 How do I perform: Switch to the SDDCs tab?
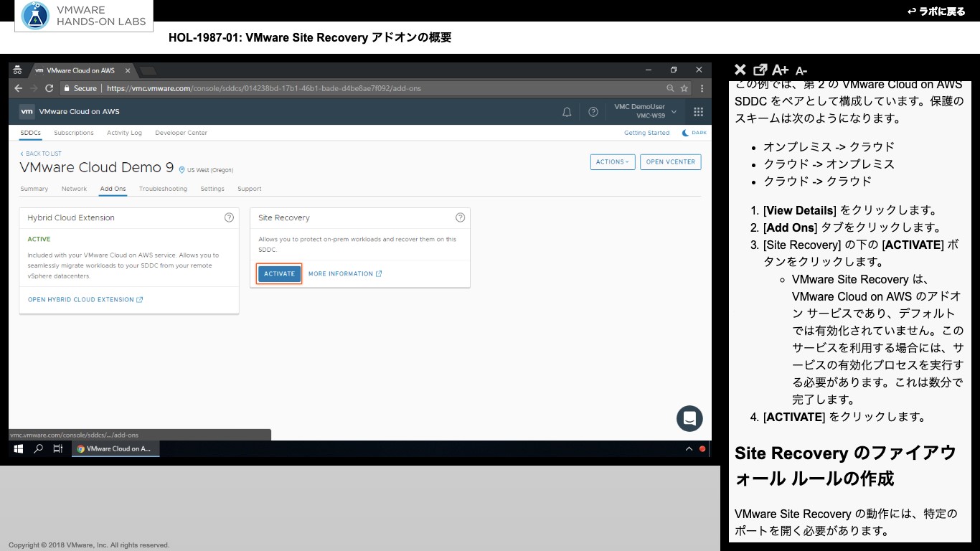tap(30, 133)
